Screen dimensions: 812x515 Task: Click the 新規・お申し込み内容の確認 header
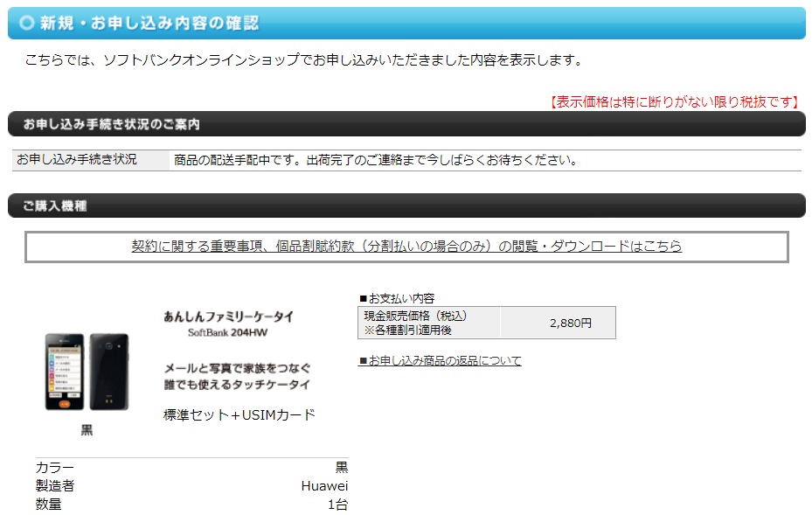pyautogui.click(x=406, y=24)
